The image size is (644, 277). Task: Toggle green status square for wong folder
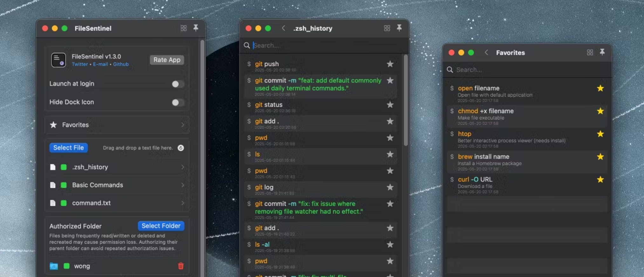(66, 266)
